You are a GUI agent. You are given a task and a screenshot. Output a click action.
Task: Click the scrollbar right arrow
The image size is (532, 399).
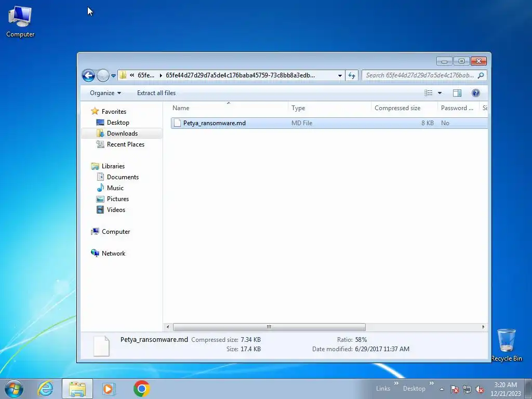[484, 327]
